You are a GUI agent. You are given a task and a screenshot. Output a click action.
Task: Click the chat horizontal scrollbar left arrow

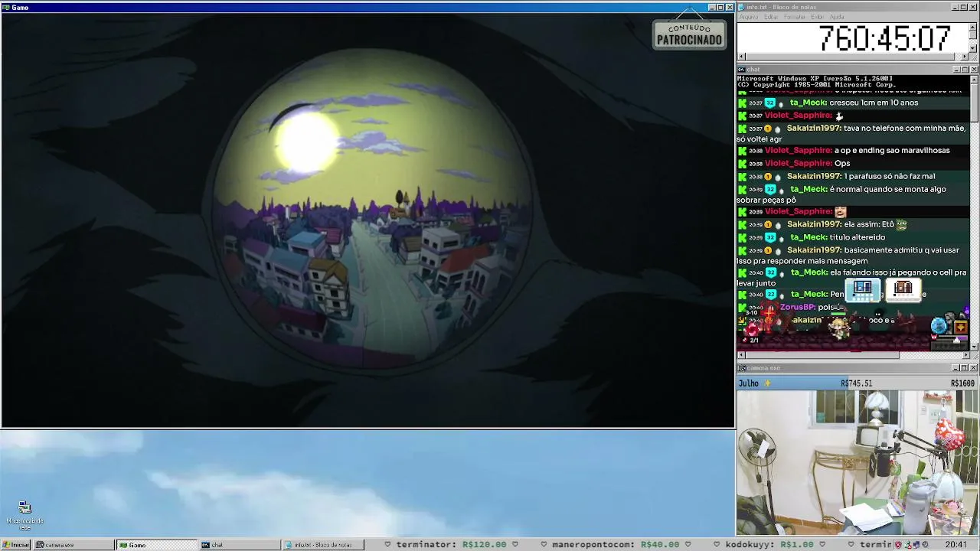coord(741,355)
